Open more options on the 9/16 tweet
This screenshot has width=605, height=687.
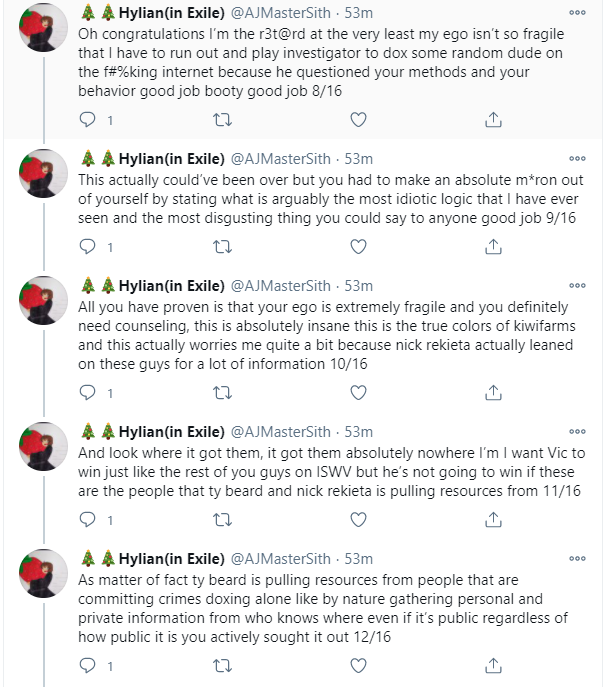coord(577,159)
